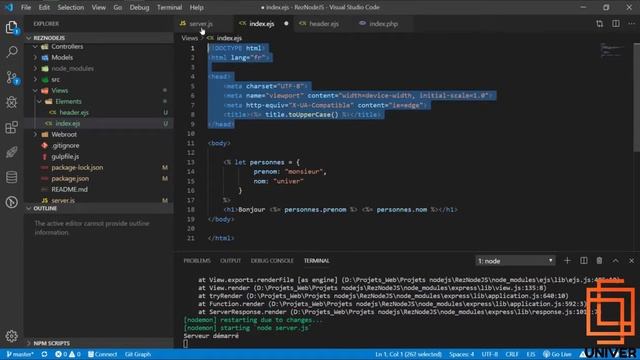Screen dimensions: 640x360
Task: Open the View menu
Action: [98, 7]
